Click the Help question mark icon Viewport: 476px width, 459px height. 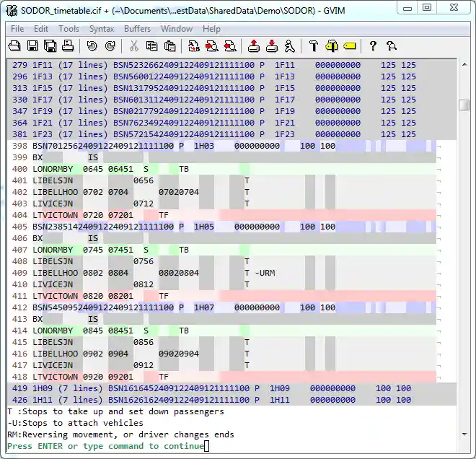[x=373, y=46]
